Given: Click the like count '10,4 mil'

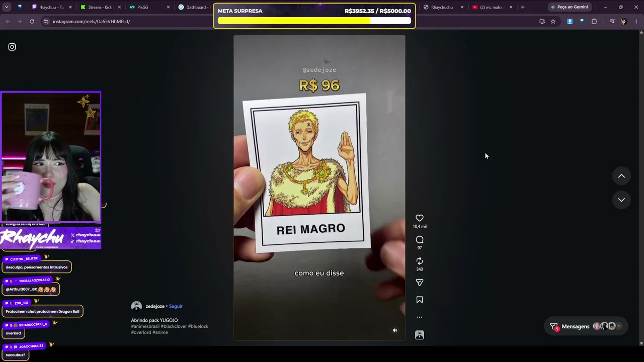Looking at the screenshot, I should pyautogui.click(x=420, y=226).
